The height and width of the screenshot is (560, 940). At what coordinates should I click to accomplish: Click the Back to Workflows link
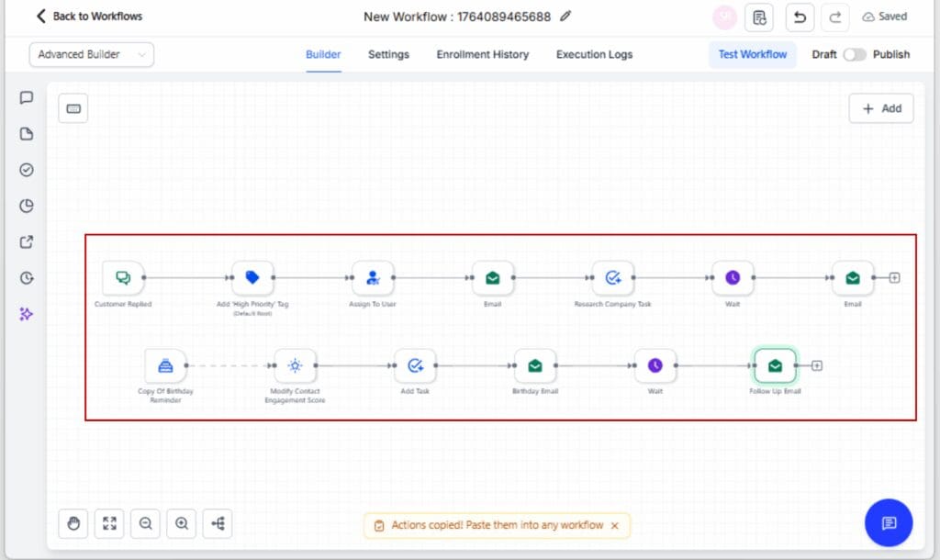[x=88, y=17]
